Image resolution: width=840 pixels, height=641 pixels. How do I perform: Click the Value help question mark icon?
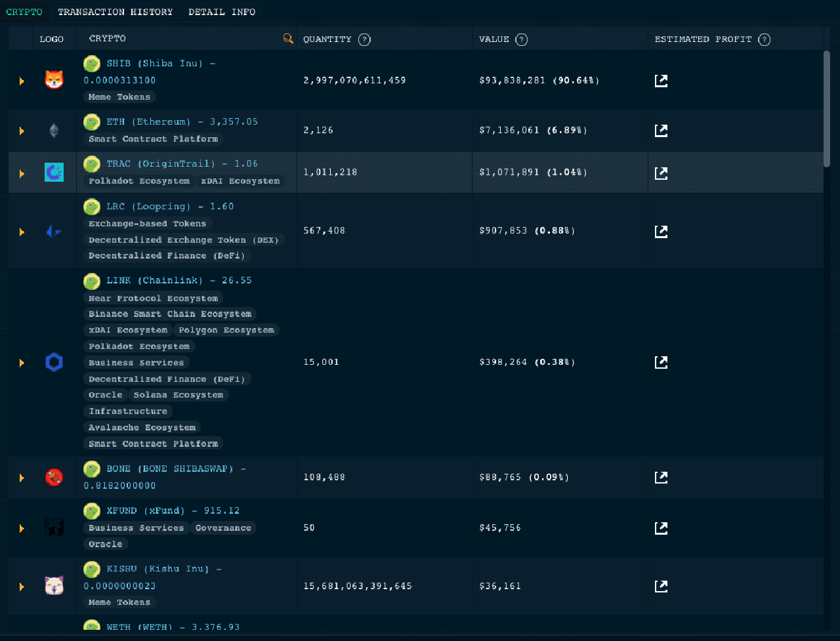pyautogui.click(x=521, y=39)
